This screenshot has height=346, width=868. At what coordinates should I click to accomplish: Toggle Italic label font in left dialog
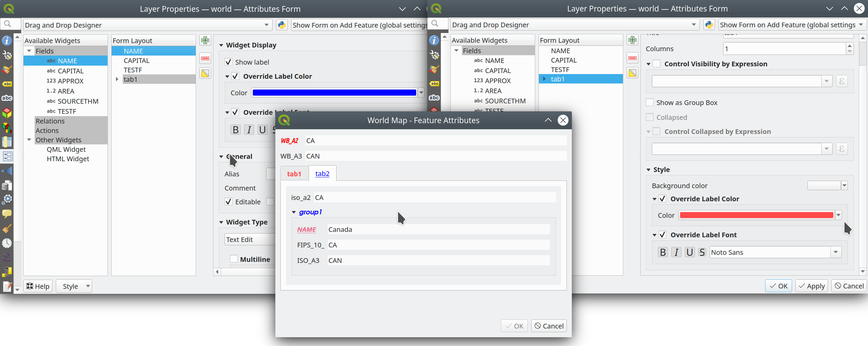tap(249, 130)
